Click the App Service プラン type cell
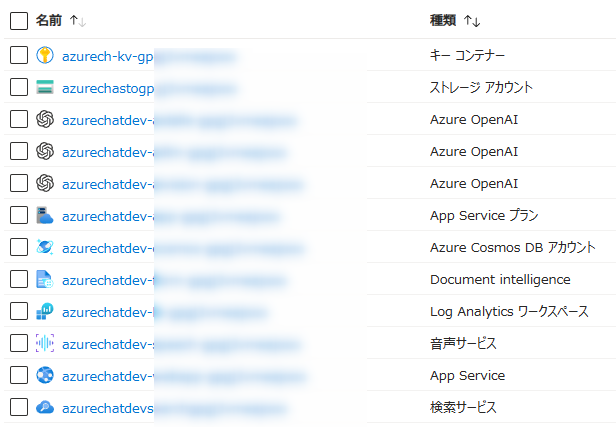Screen dimensions: 616x435 coord(484,215)
